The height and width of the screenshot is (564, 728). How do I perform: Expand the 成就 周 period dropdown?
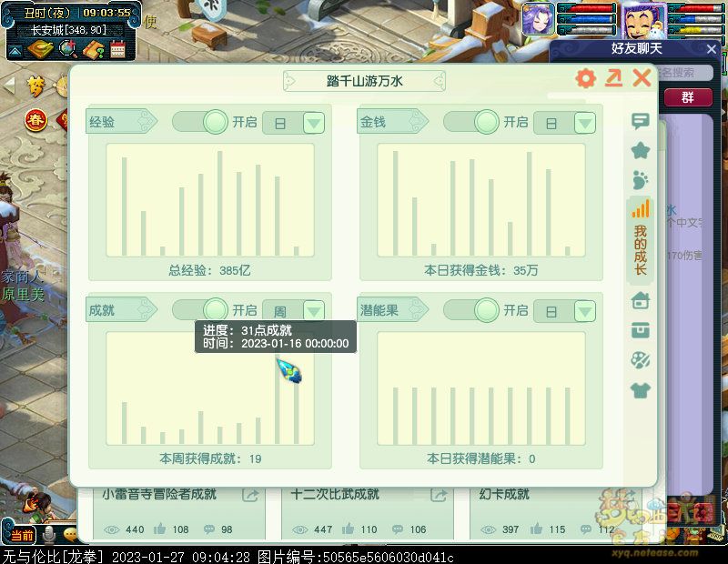314,310
